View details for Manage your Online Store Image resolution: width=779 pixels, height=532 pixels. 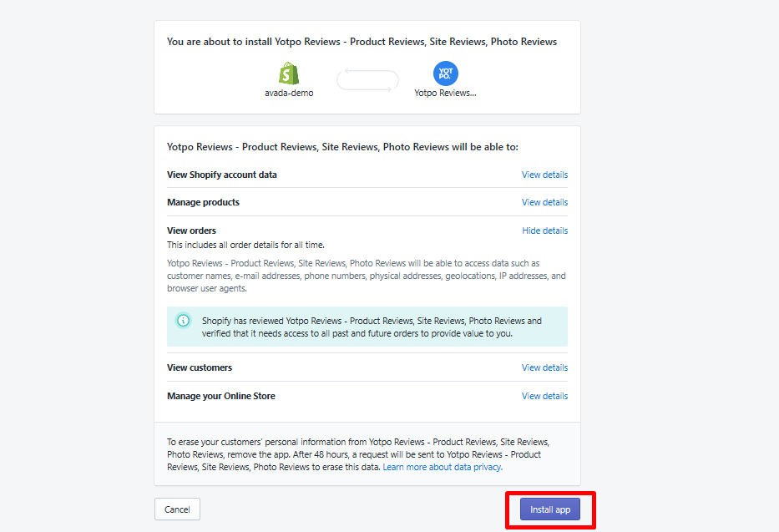point(544,396)
